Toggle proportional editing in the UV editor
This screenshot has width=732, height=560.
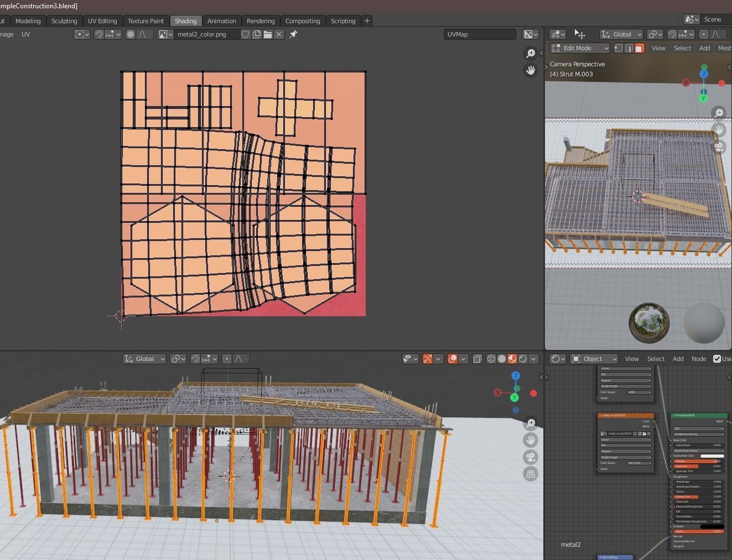(131, 34)
